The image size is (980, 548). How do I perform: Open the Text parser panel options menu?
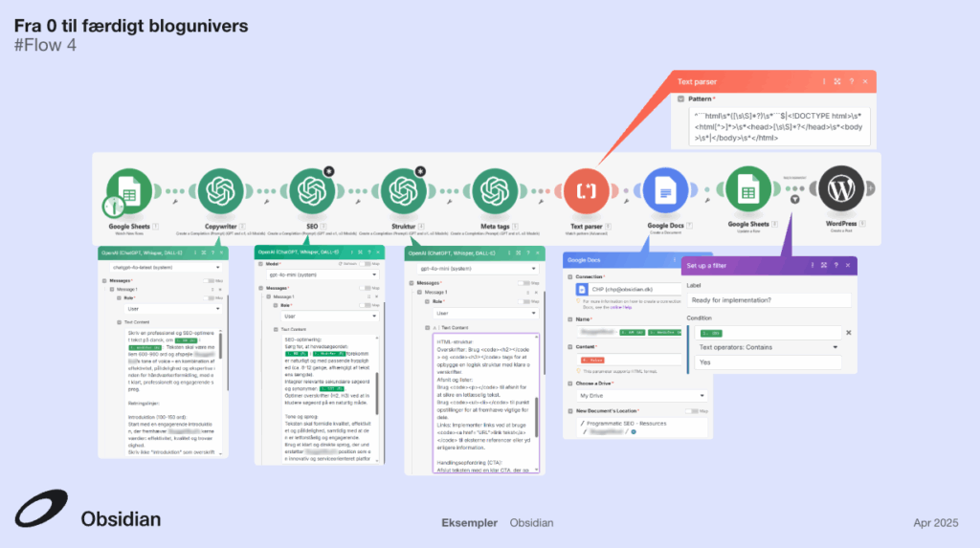tap(824, 82)
